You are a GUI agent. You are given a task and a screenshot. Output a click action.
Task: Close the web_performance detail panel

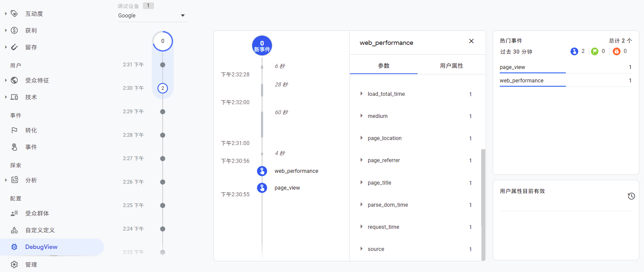(x=471, y=41)
